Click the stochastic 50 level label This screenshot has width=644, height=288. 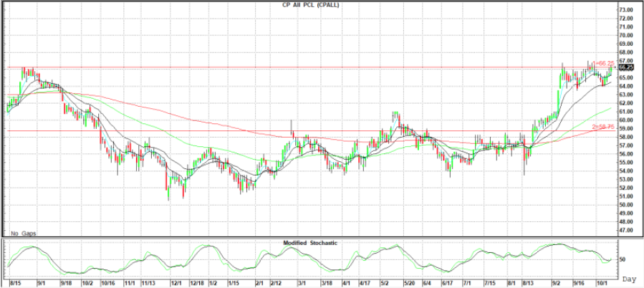point(622,259)
